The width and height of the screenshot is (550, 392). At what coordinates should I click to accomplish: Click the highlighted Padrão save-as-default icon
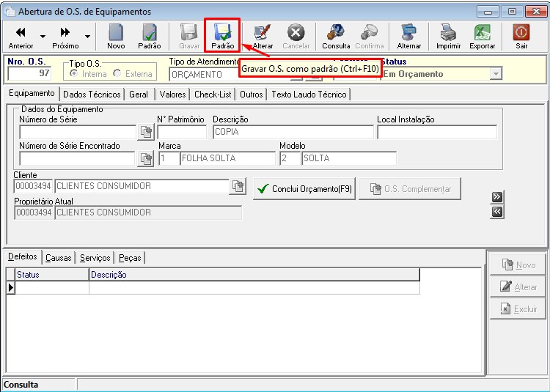click(x=222, y=33)
